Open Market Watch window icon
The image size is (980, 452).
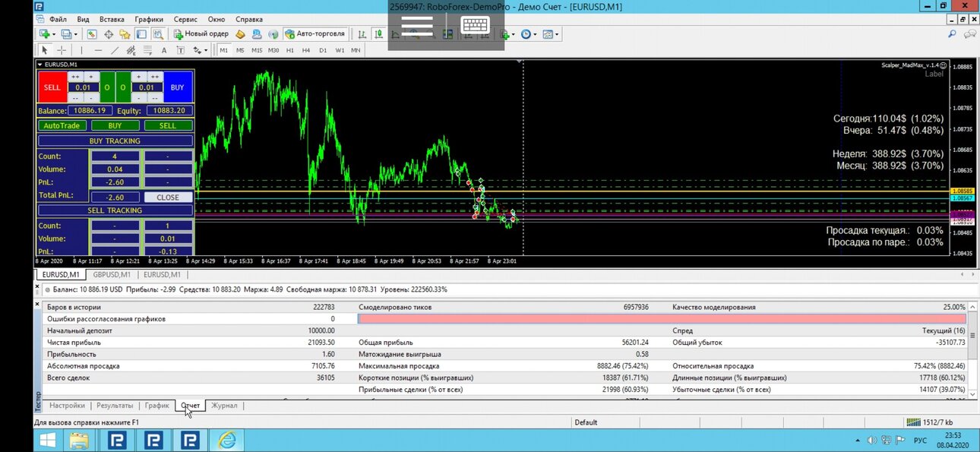click(x=92, y=34)
